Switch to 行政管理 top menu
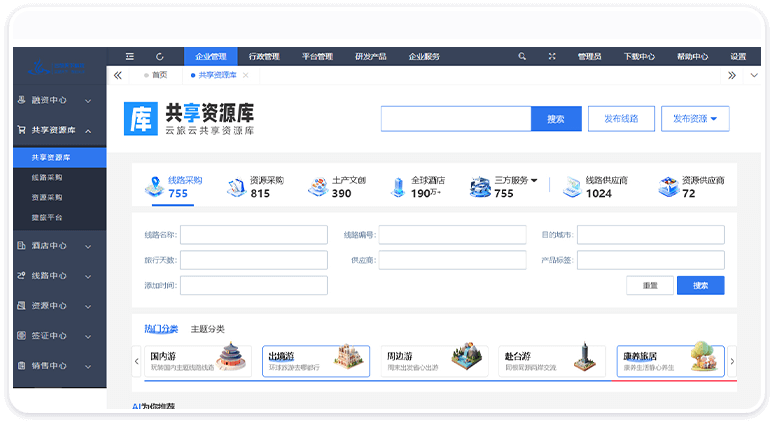Image resolution: width=774 pixels, height=424 pixels. coord(264,57)
